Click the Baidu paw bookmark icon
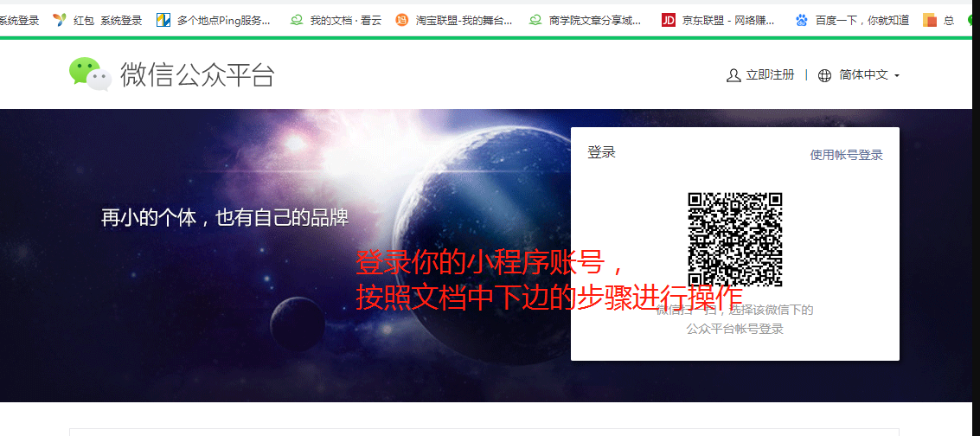This screenshot has height=436, width=980. 801,20
